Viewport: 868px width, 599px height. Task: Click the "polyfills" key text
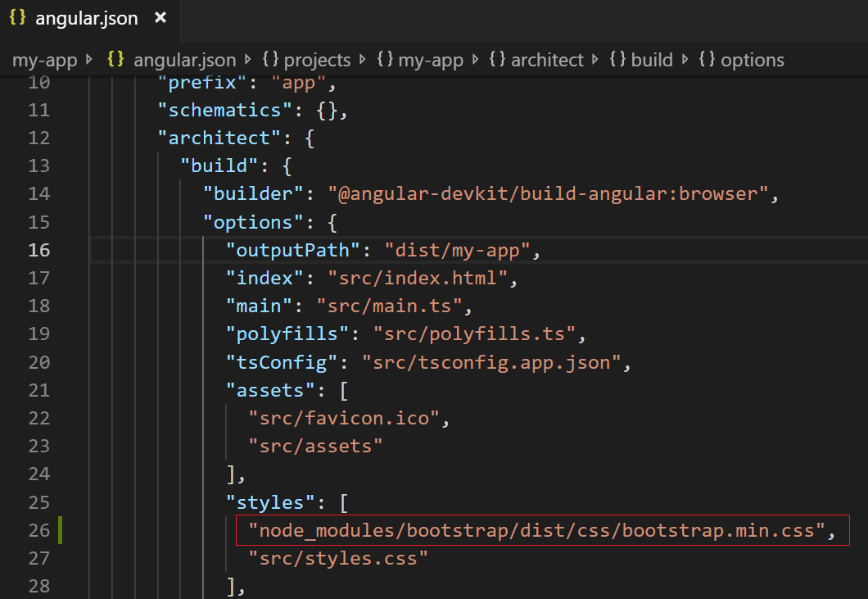click(287, 334)
